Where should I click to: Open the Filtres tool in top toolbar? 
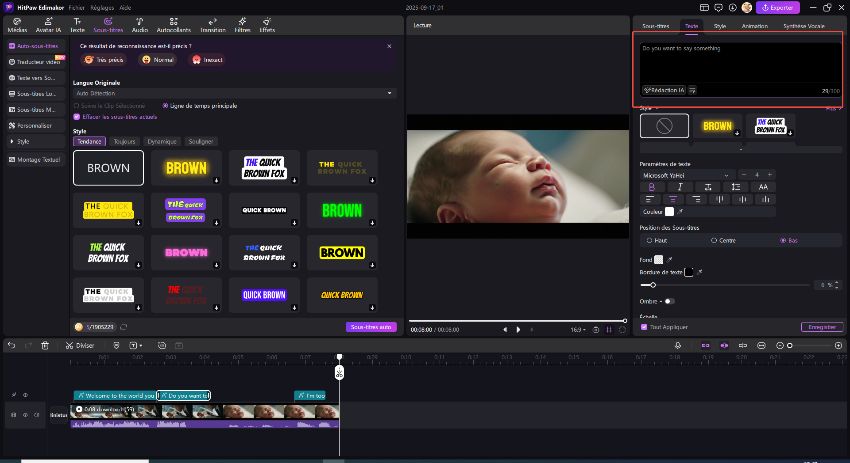[241, 24]
